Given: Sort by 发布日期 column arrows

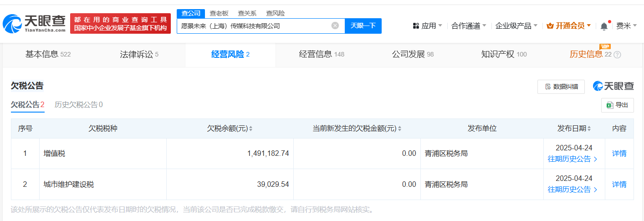Looking at the screenshot, I should (590, 129).
